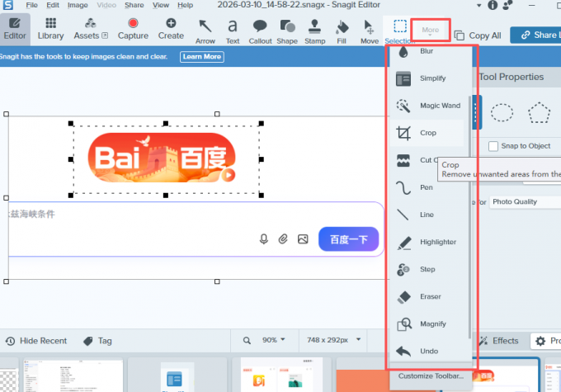Viewport: 561px width, 392px height.
Task: Select the Shape tool
Action: click(x=287, y=31)
